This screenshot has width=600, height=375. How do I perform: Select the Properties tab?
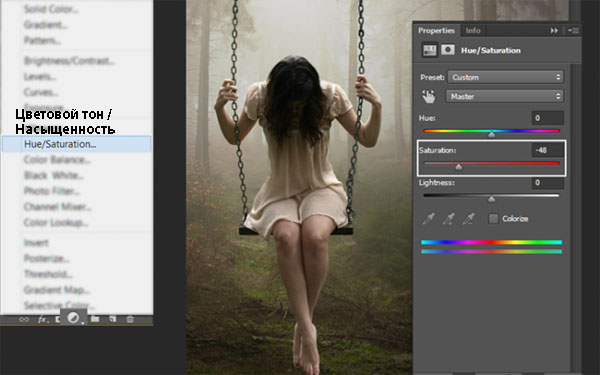pyautogui.click(x=437, y=30)
